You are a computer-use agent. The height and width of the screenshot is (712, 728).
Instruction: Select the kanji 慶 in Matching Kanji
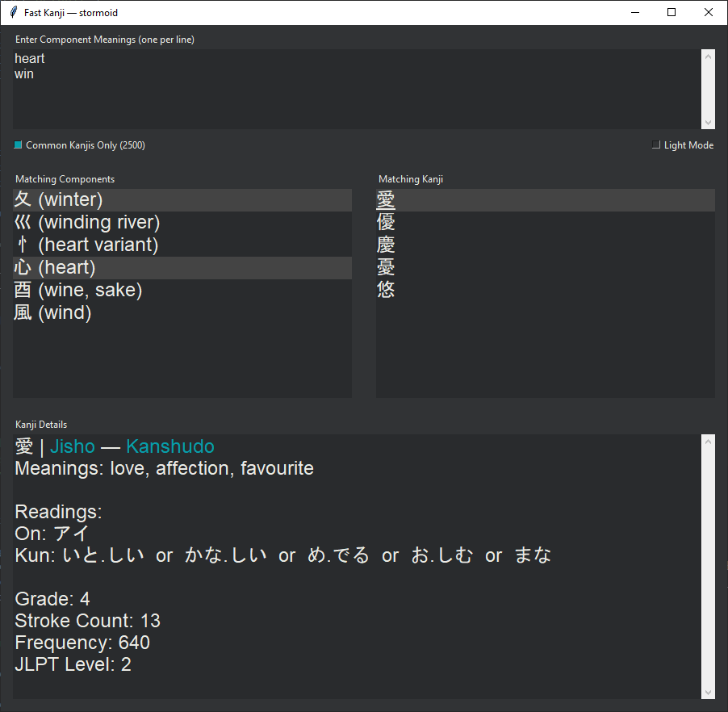point(385,245)
